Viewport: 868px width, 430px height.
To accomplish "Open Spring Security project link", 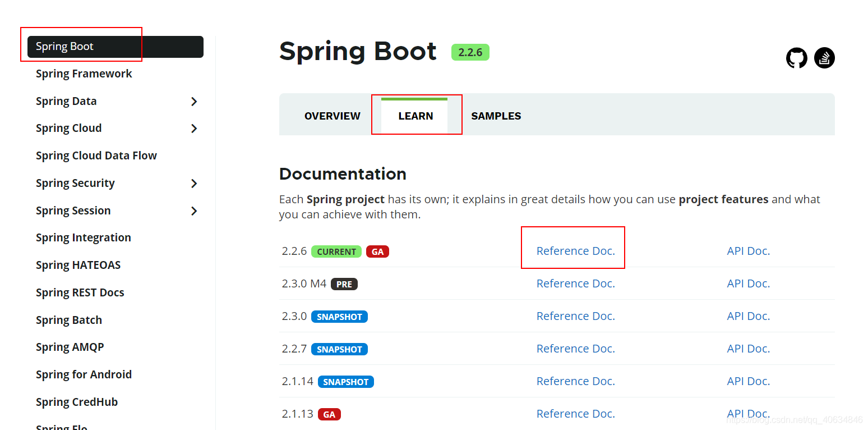I will coord(75,184).
